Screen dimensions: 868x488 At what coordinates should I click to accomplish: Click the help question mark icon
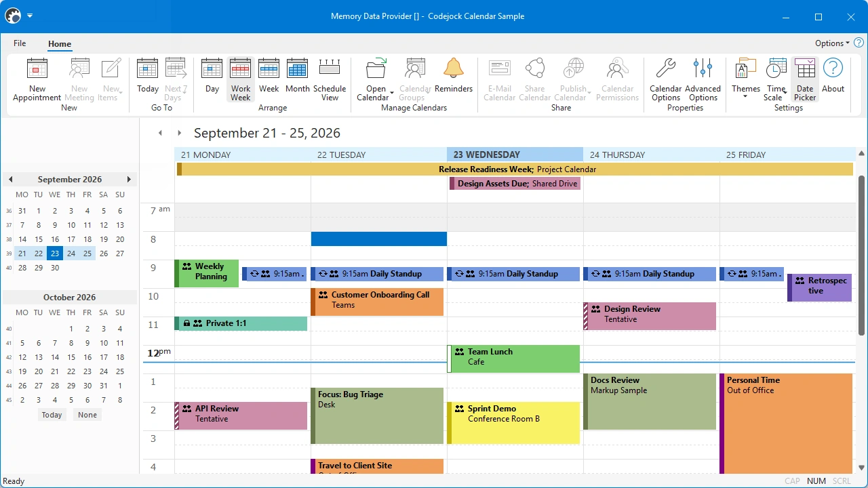(x=859, y=43)
